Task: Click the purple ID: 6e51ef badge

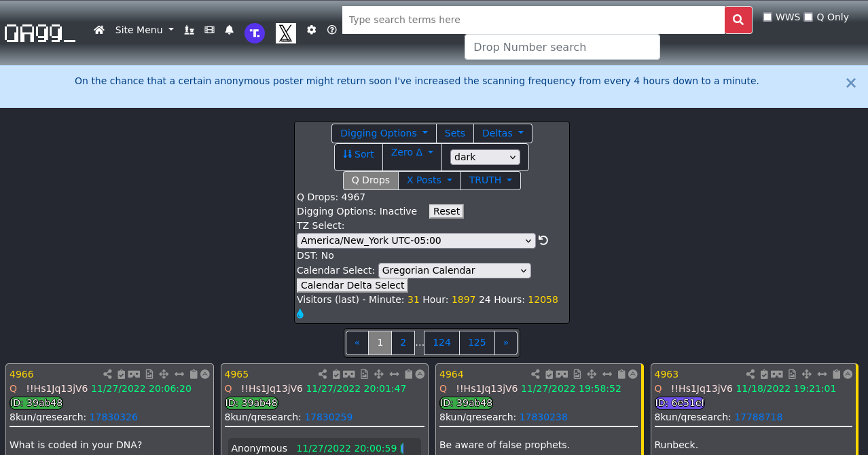Action: click(680, 403)
